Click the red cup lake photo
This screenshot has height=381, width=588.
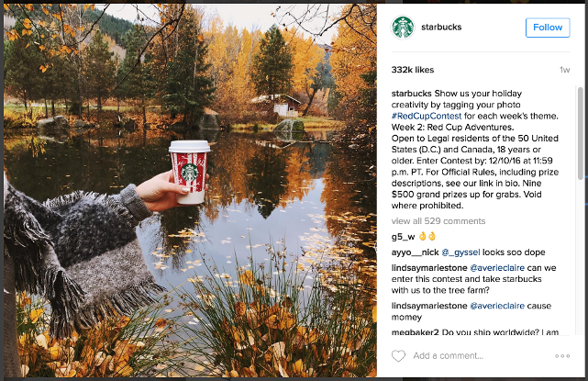coord(188,191)
